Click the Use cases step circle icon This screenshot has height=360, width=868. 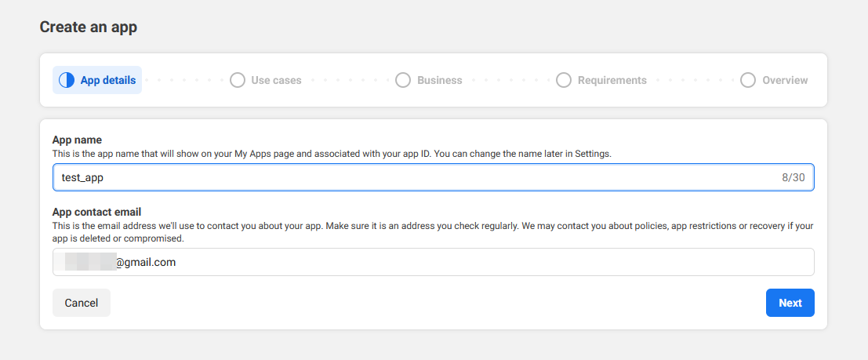tap(238, 80)
